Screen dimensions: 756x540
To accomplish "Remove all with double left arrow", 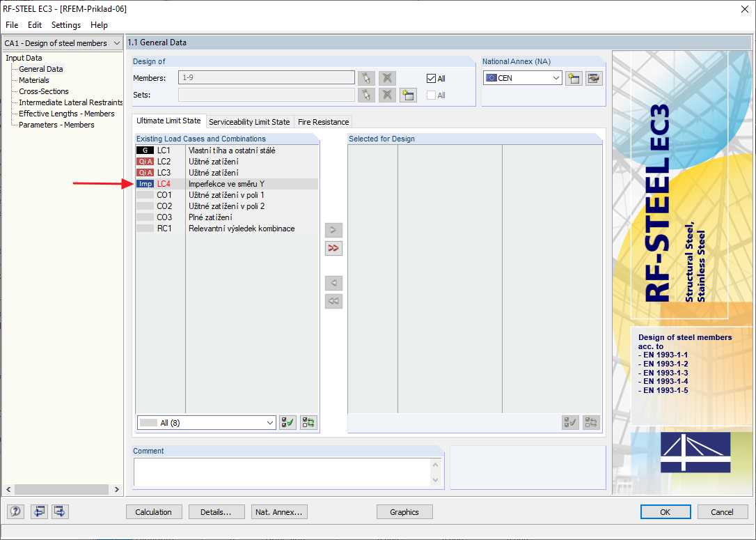I will [333, 301].
